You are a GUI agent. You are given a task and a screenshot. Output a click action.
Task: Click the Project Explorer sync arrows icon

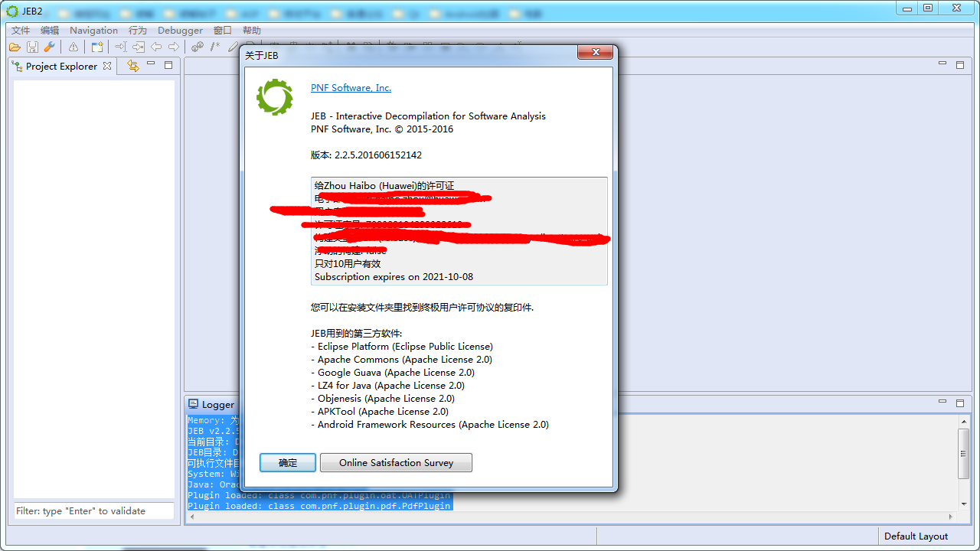pos(133,66)
